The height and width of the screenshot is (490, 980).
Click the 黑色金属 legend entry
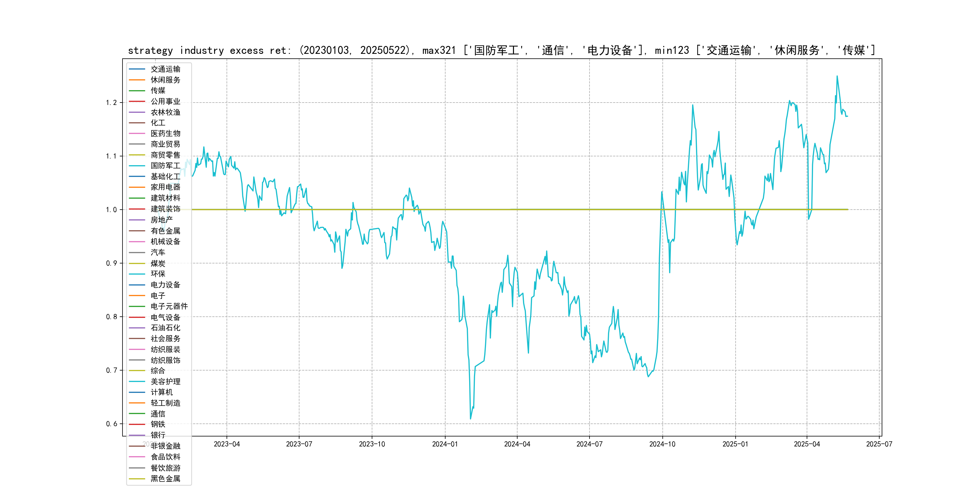(x=165, y=479)
